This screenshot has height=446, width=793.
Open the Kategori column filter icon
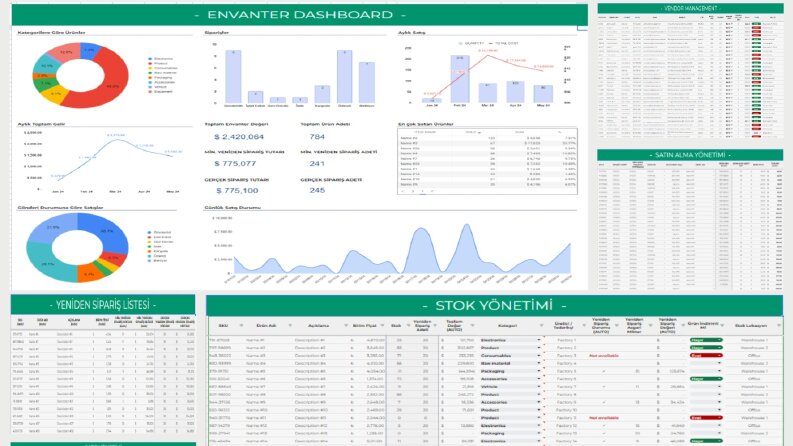pyautogui.click(x=541, y=326)
